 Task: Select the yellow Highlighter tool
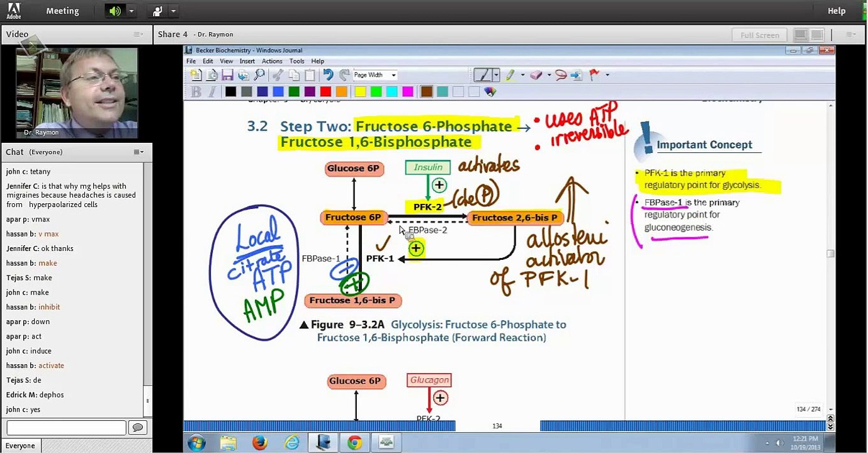coord(510,75)
